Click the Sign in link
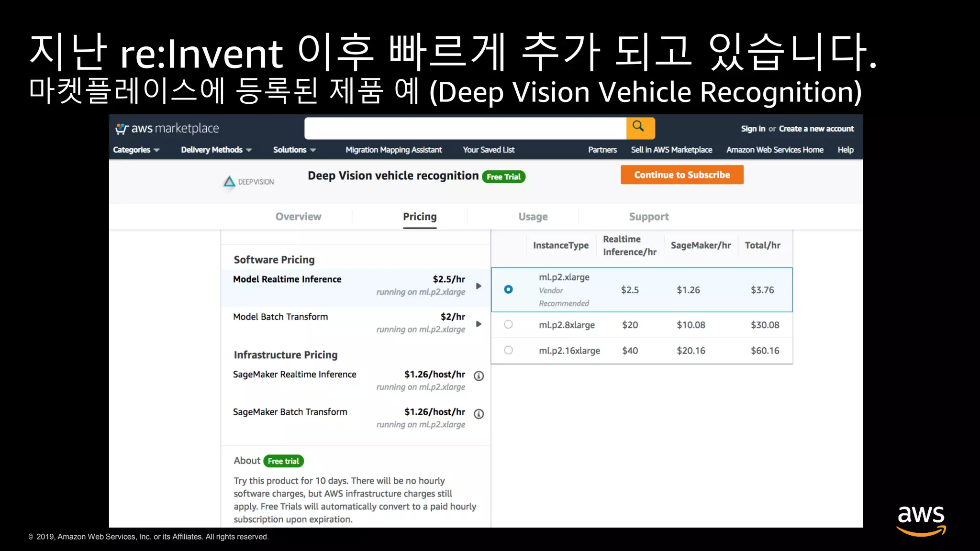This screenshot has height=551, width=980. [x=753, y=129]
